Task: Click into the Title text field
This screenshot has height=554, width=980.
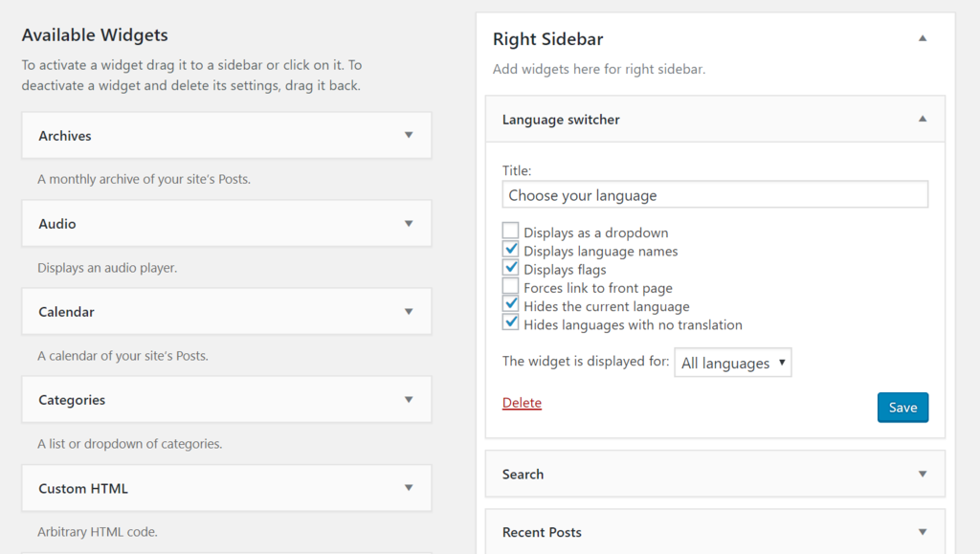Action: click(x=715, y=195)
